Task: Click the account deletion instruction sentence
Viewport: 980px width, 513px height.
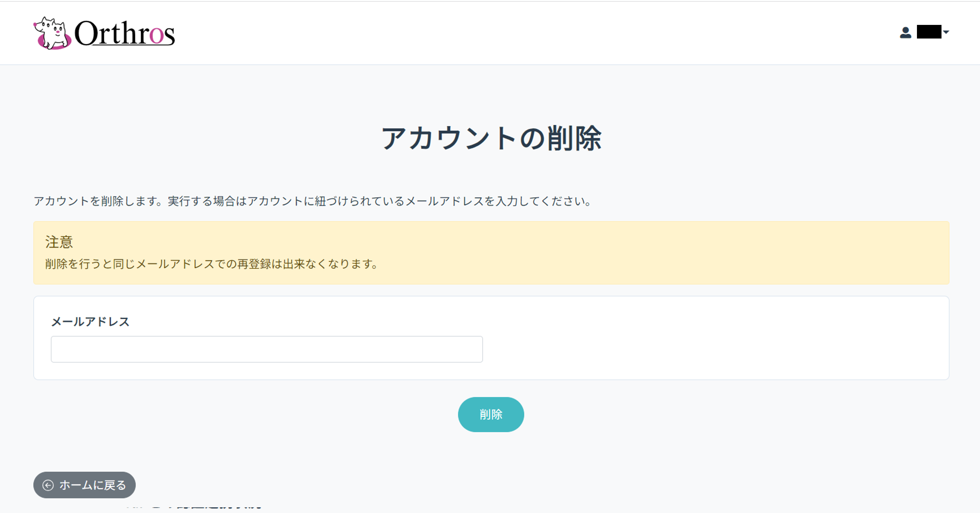Action: (x=312, y=201)
